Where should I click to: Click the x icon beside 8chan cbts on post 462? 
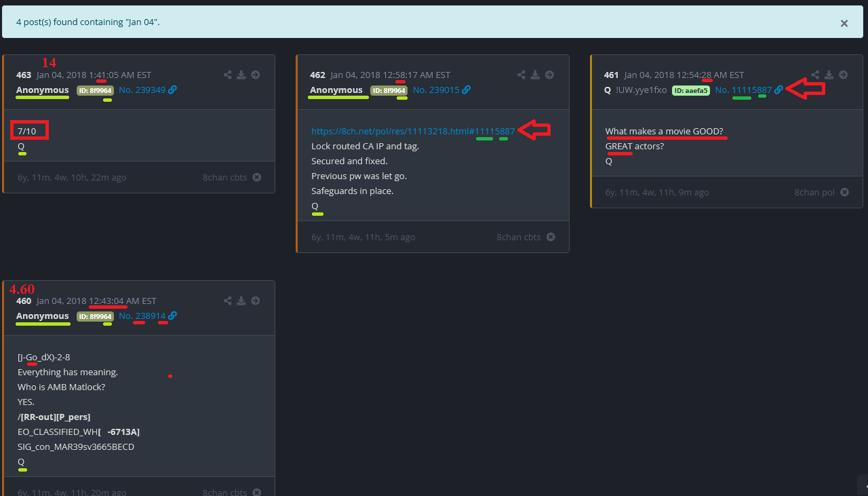[x=551, y=237]
